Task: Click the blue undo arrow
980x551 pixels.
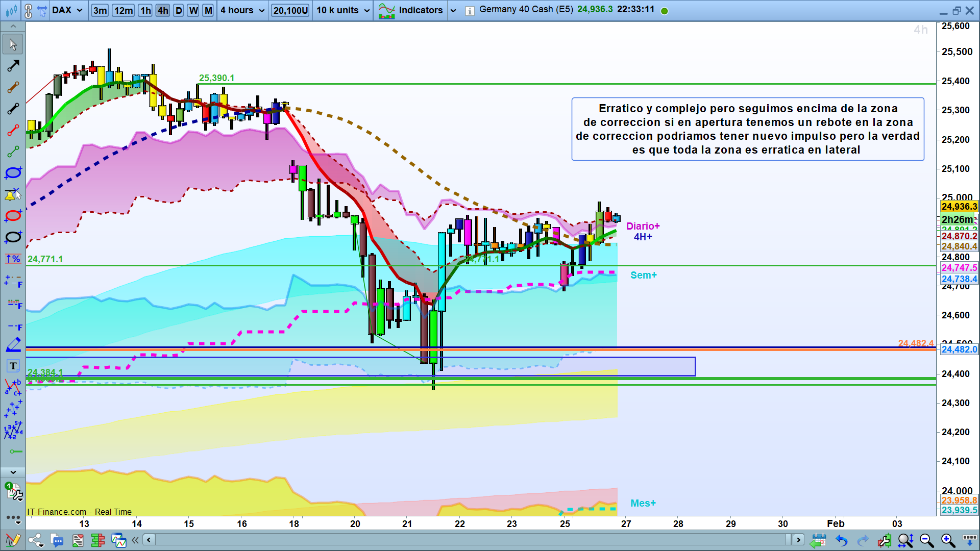Action: (841, 540)
